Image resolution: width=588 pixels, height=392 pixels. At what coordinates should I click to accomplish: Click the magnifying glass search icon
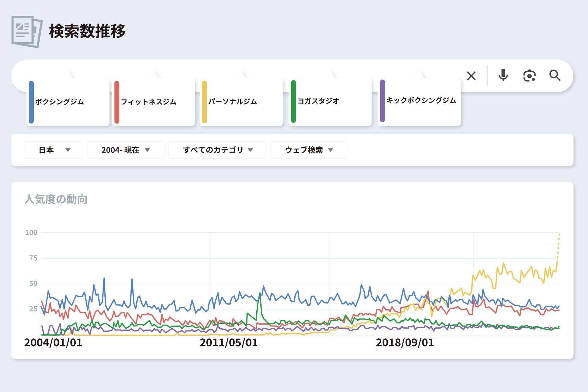pyautogui.click(x=555, y=75)
